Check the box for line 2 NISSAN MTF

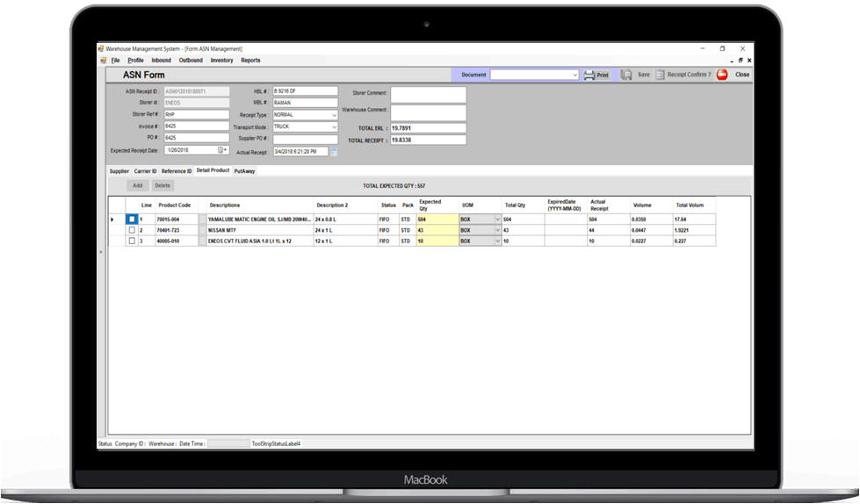(x=132, y=230)
